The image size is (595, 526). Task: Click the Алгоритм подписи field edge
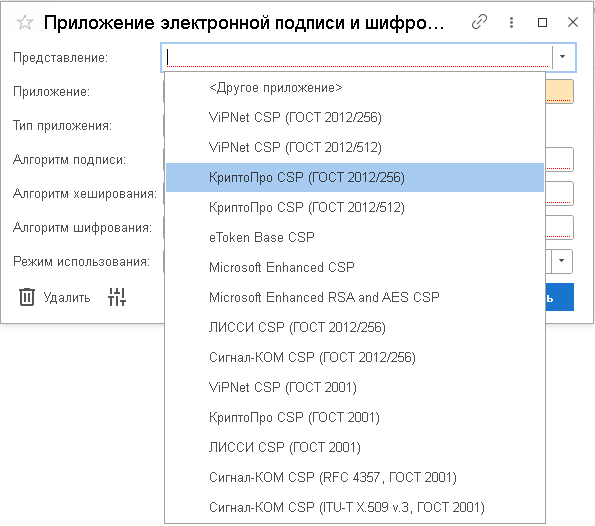[x=559, y=159]
